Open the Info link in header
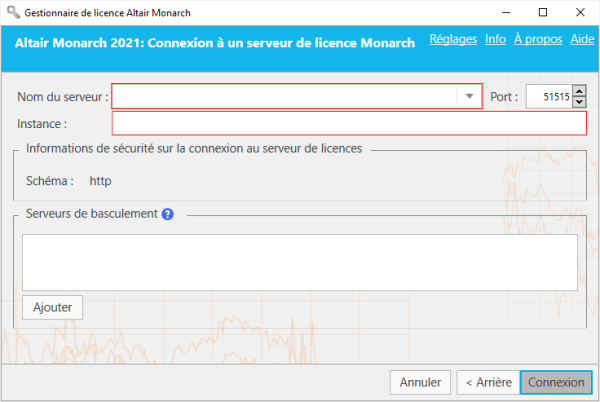This screenshot has height=402, width=600. [x=495, y=40]
